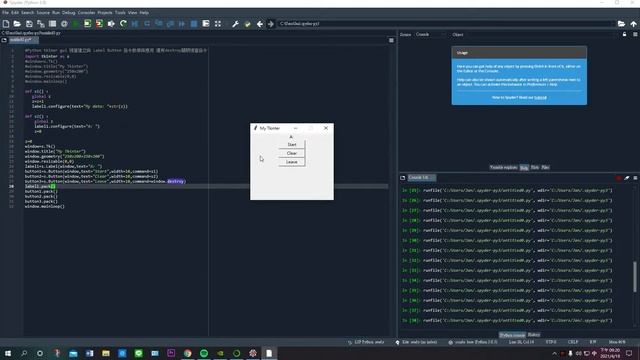Image resolution: width=640 pixels, height=360 pixels.
Task: Open Windows taskbar search icon
Action: (24, 353)
